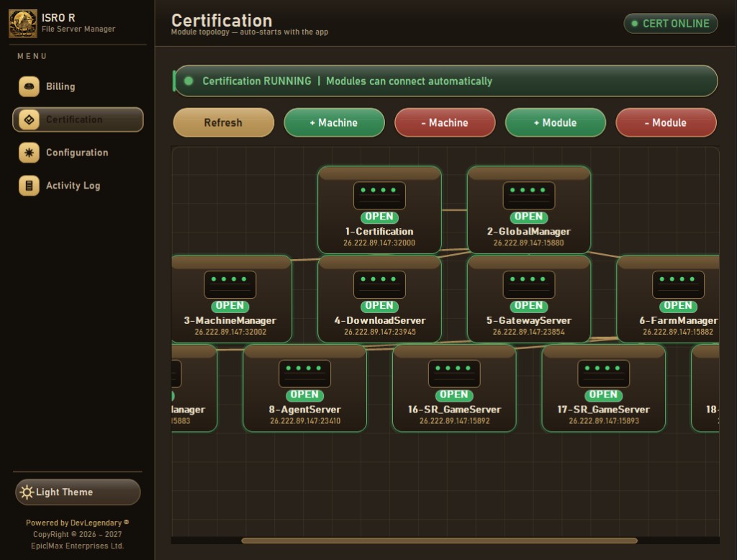737x560 pixels.
Task: Click OPEN badge on 1-Certification
Action: click(379, 217)
